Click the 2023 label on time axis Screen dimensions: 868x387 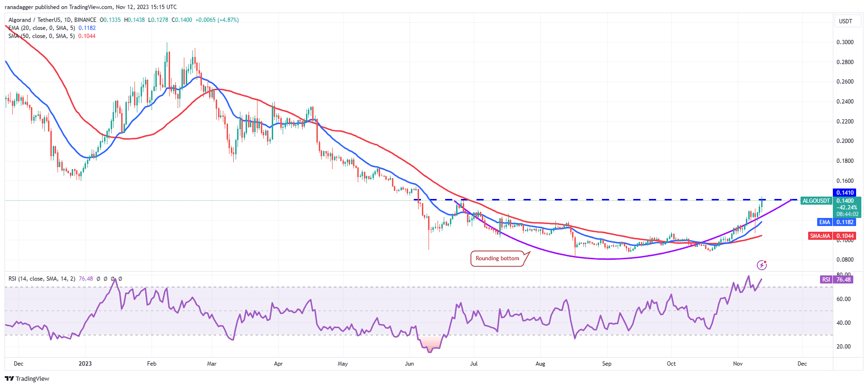point(85,364)
